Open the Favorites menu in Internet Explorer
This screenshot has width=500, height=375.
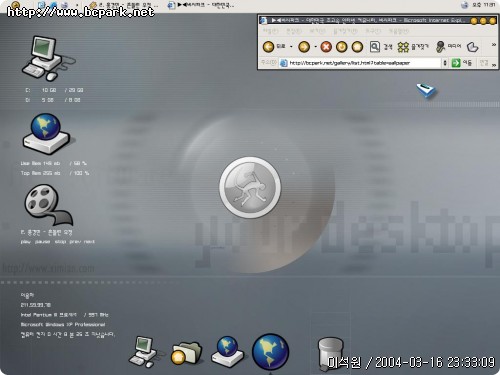tap(345, 31)
